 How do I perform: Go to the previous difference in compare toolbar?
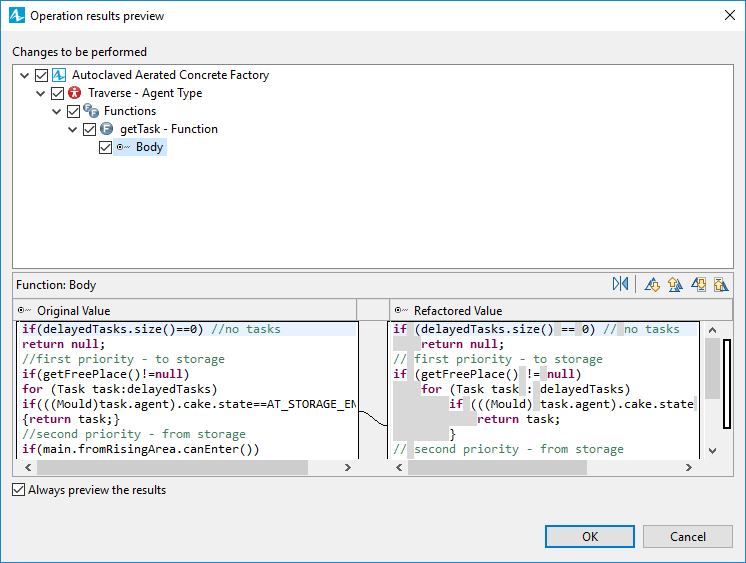(x=675, y=284)
